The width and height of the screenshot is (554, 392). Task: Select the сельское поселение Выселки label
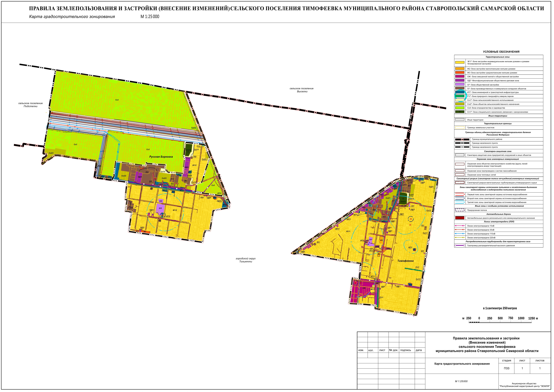click(302, 90)
